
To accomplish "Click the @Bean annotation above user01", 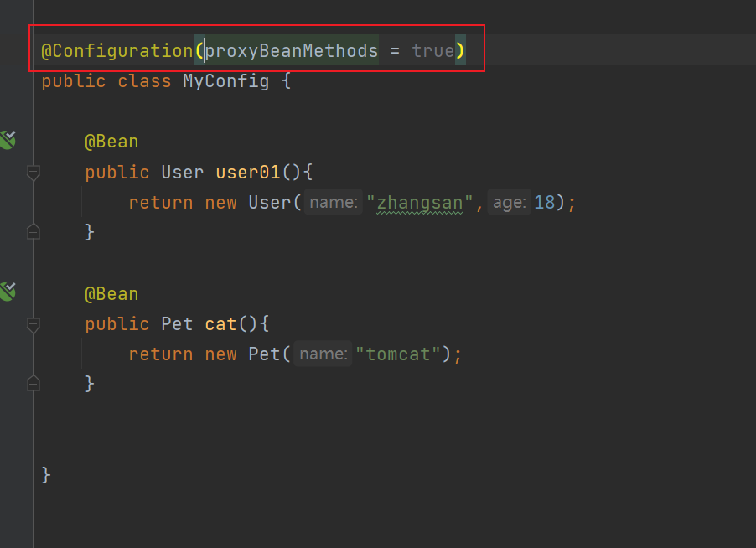I will [x=111, y=141].
